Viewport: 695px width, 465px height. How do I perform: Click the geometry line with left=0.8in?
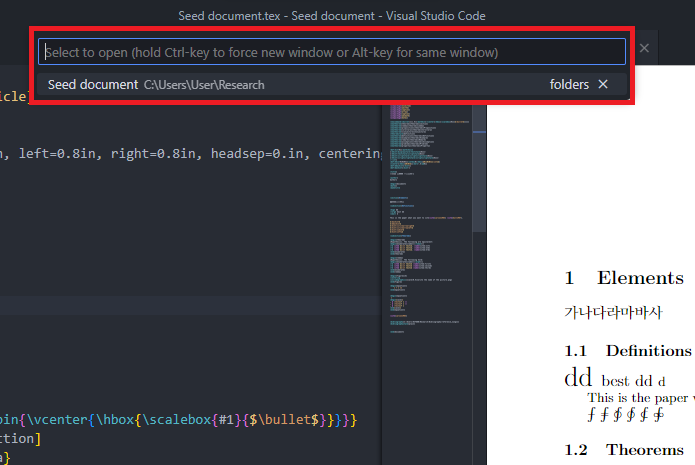(x=191, y=153)
